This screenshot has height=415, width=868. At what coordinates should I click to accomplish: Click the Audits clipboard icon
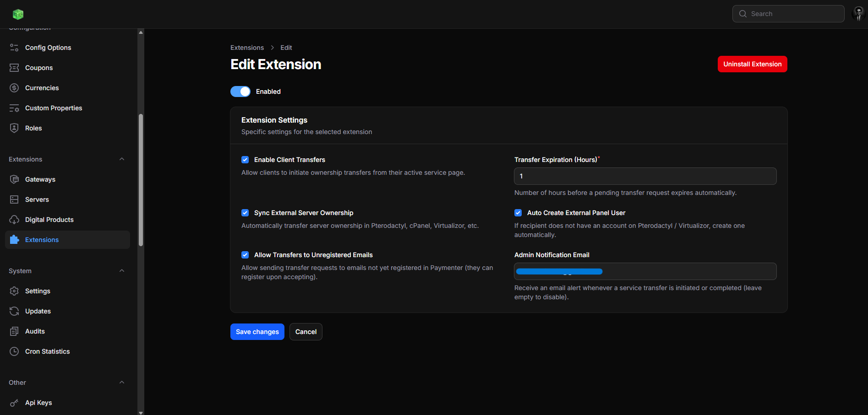(x=14, y=331)
